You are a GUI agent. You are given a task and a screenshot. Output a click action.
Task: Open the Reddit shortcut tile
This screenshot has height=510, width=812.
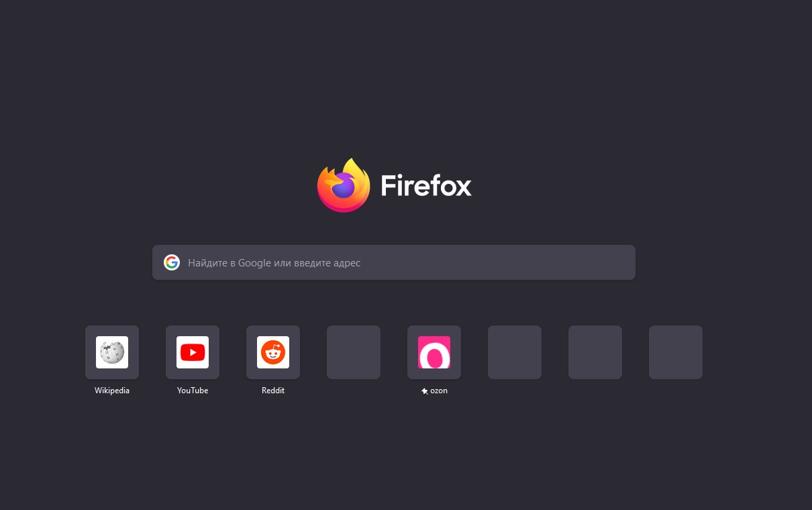click(x=273, y=352)
